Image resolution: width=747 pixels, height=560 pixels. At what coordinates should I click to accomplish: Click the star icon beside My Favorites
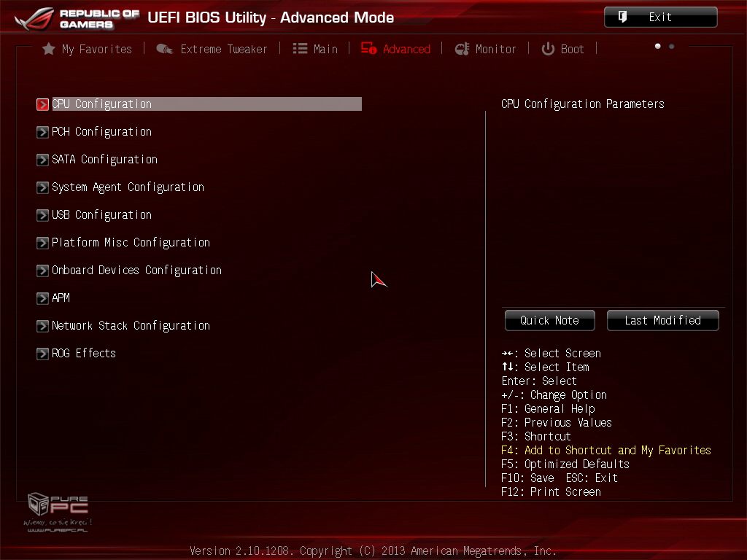point(48,49)
